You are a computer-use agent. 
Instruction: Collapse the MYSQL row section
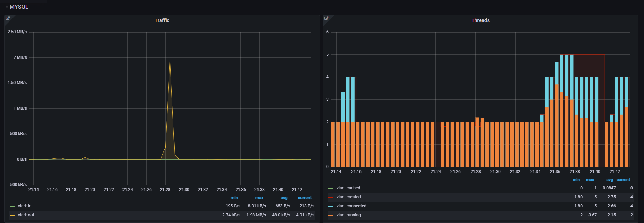pos(17,7)
